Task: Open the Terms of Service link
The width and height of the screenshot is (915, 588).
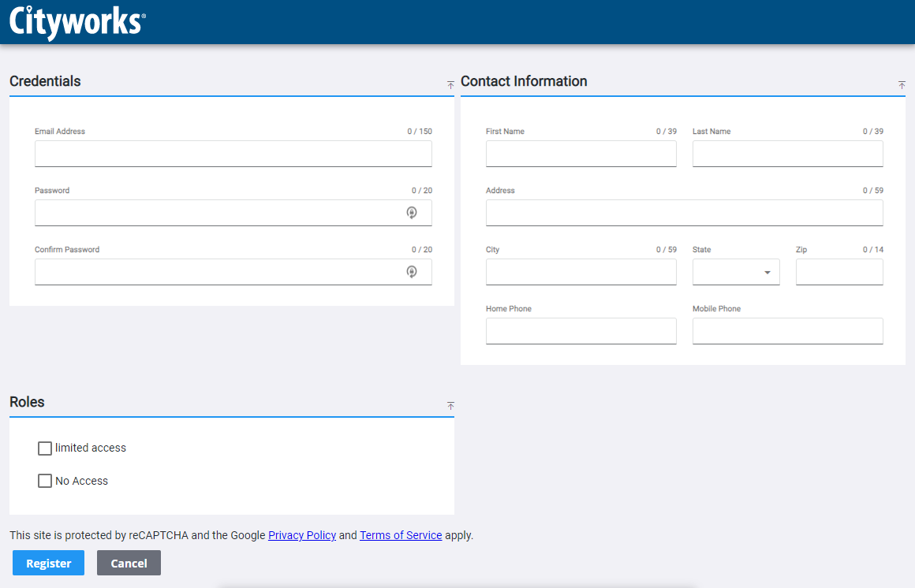Action: (401, 535)
